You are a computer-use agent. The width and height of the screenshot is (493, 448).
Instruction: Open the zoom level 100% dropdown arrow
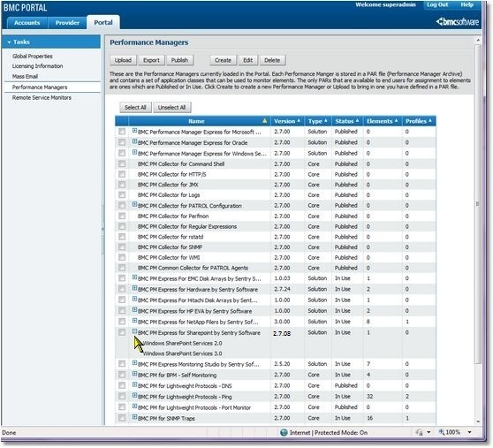click(469, 432)
